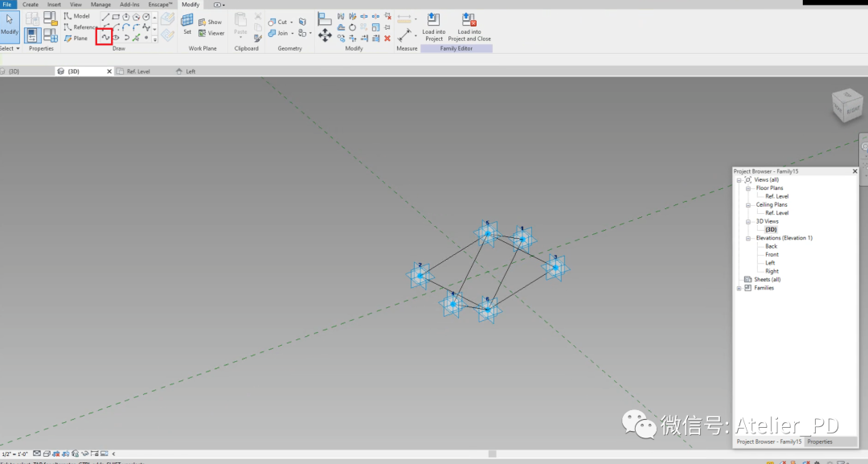Toggle the Properties palette button

coord(32,35)
